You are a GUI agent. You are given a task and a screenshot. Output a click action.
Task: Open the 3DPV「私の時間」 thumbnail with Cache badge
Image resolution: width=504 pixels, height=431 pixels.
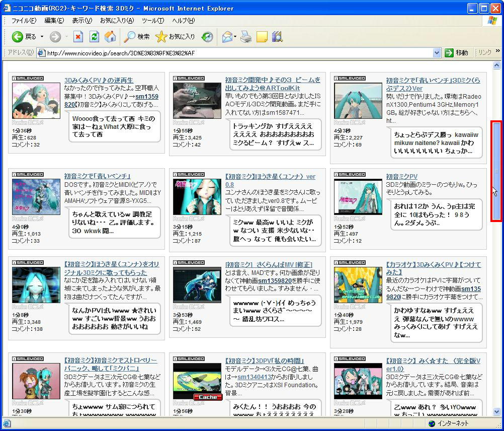(x=197, y=381)
